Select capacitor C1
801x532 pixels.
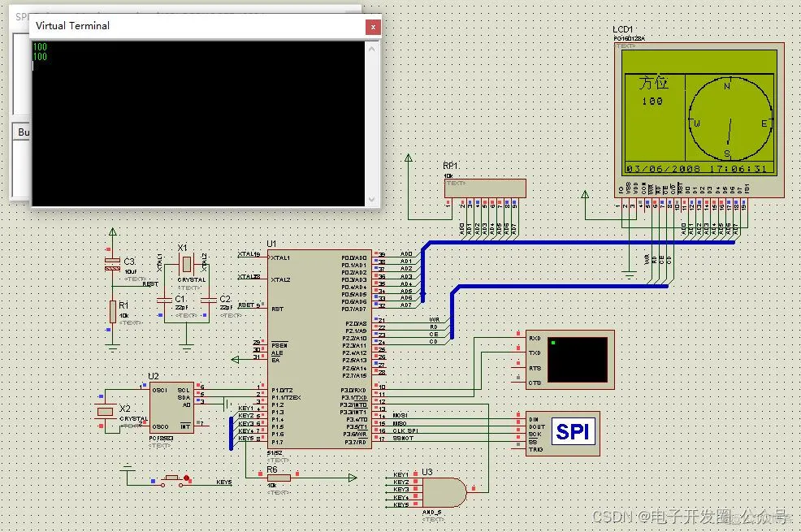(164, 301)
